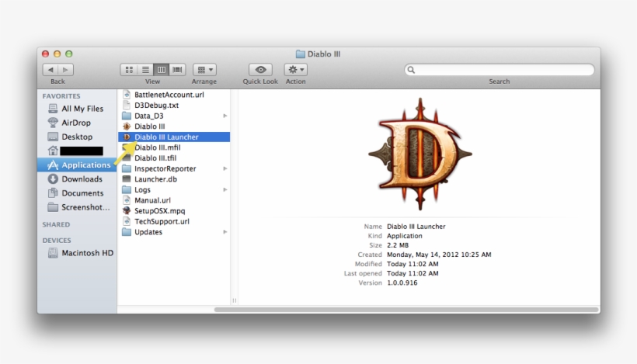Select the Diablo III application
Screen dimensions: 637x364
coord(174,127)
